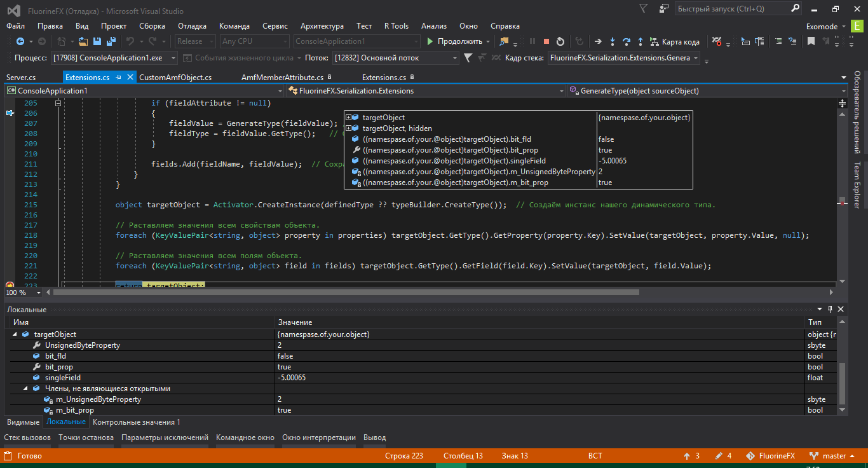Open the Вывод output panel
Image resolution: width=868 pixels, height=468 pixels.
pyautogui.click(x=374, y=437)
